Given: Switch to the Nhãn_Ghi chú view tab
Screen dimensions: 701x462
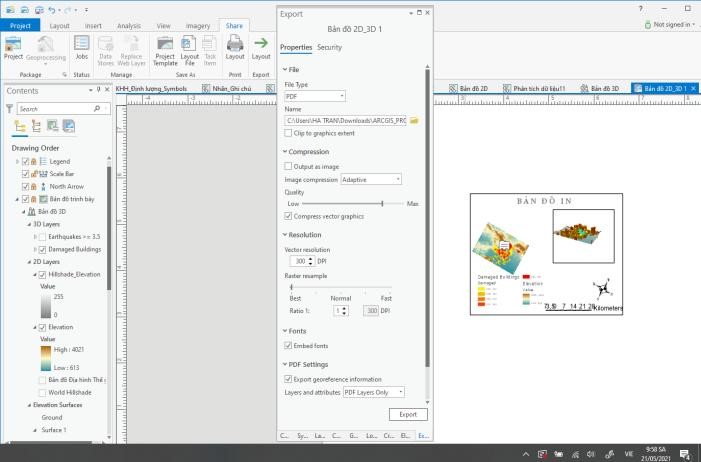Looking at the screenshot, I should click(x=227, y=89).
